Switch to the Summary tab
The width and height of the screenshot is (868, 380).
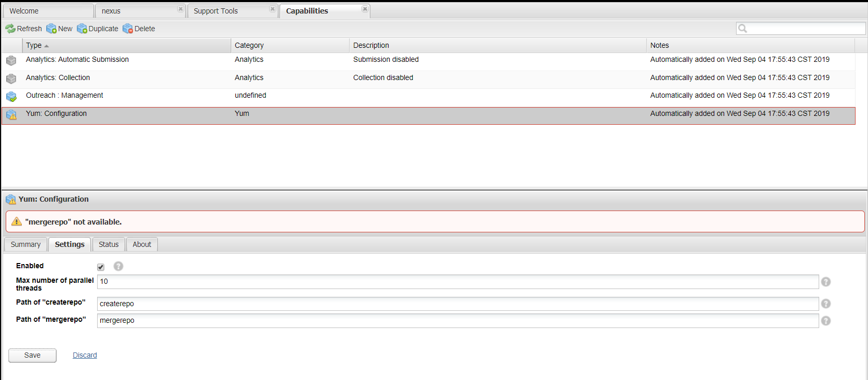[25, 244]
